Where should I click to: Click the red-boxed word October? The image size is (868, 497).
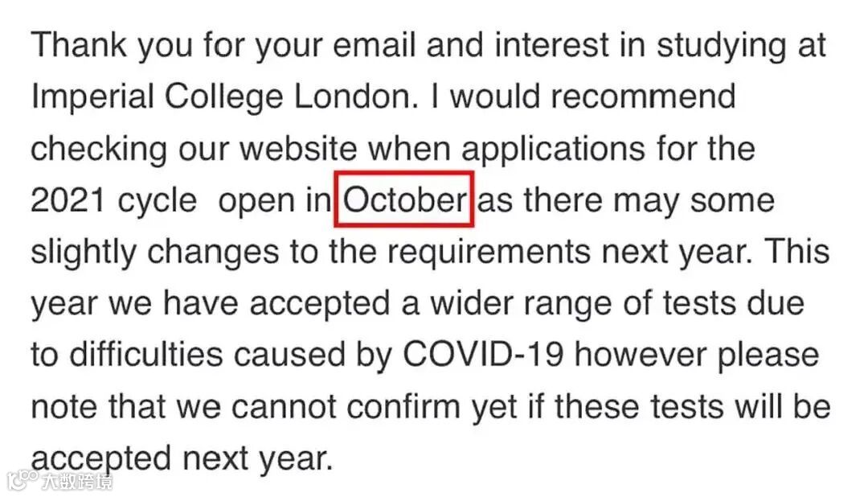point(404,199)
